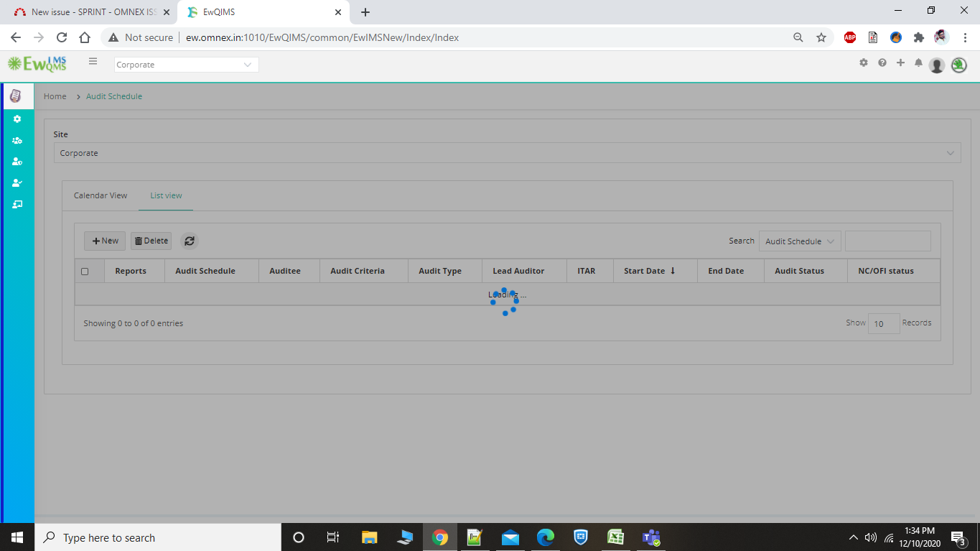The height and width of the screenshot is (551, 980).
Task: Open the help question mark icon
Action: [x=882, y=63]
